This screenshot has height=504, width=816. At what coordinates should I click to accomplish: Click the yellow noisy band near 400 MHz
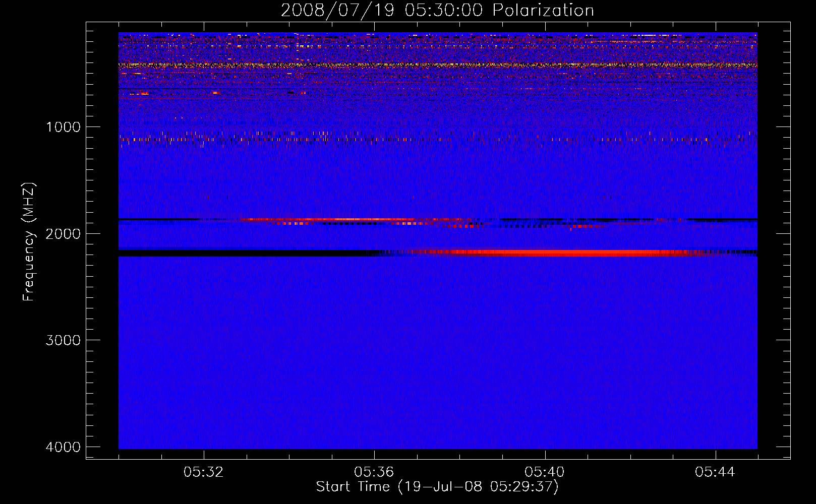tap(438, 65)
